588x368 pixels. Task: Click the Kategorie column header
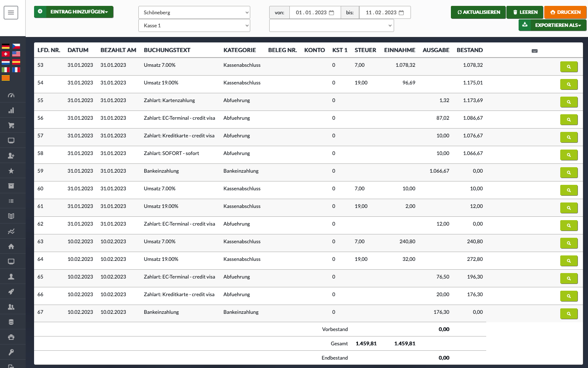tap(240, 50)
